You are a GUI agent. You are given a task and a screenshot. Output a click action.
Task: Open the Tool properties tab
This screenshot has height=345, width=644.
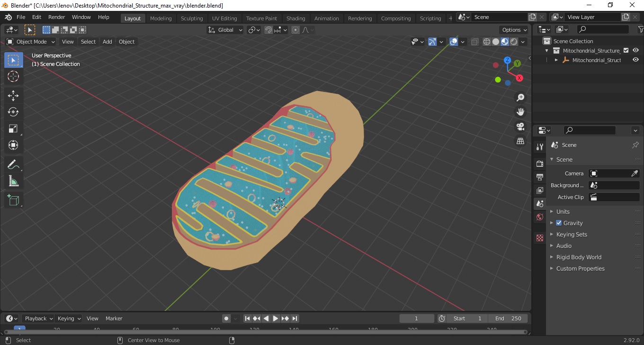point(539,147)
